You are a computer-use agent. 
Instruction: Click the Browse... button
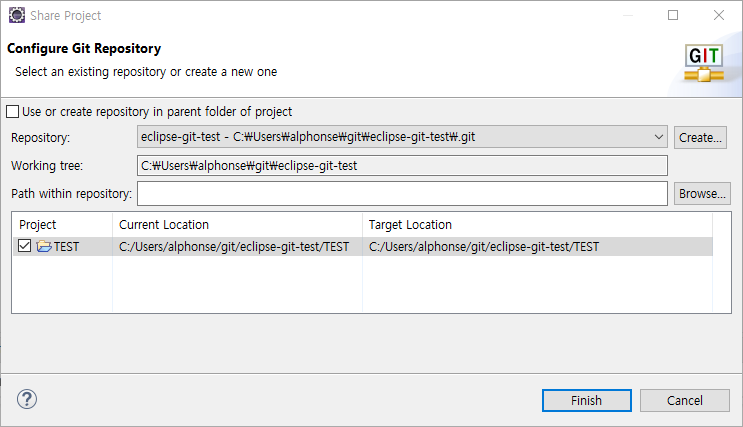[x=702, y=193]
